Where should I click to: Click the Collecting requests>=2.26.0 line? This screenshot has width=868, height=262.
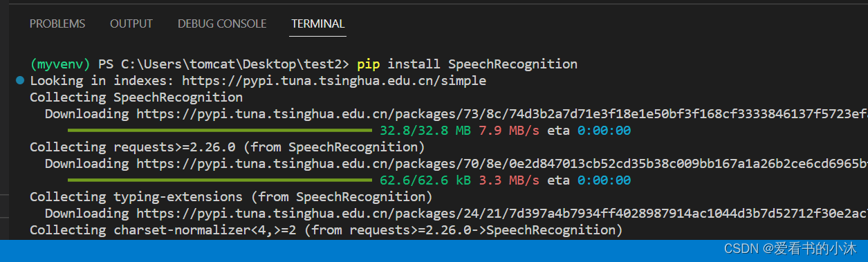pyautogui.click(x=227, y=147)
